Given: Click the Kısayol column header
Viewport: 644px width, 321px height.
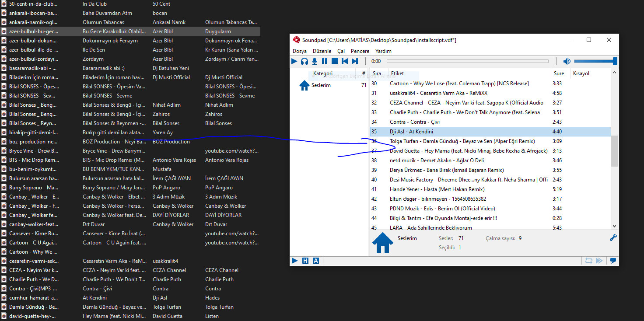Looking at the screenshot, I should point(581,73).
